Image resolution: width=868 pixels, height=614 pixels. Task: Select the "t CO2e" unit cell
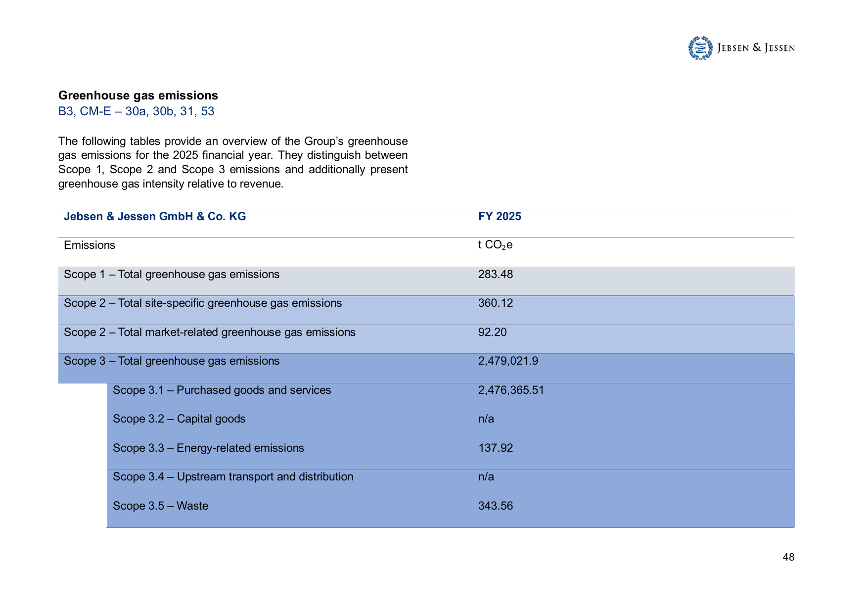[x=496, y=245]
